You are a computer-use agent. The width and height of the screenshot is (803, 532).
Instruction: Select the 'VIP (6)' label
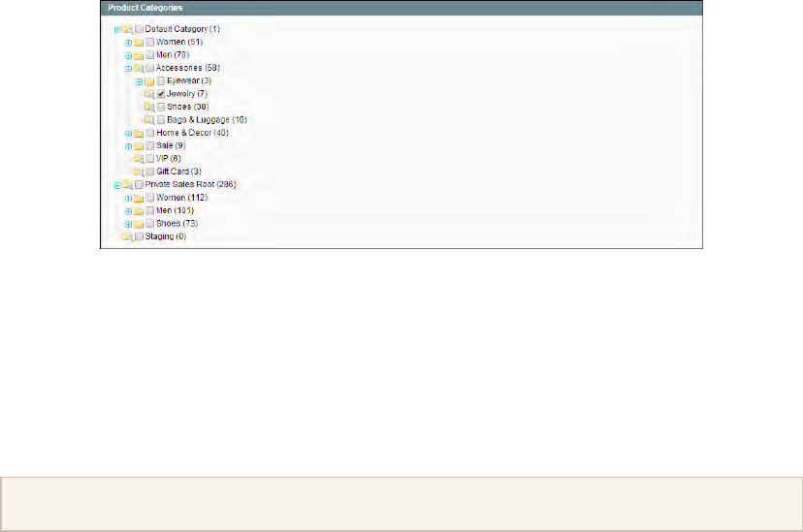pyautogui.click(x=169, y=159)
